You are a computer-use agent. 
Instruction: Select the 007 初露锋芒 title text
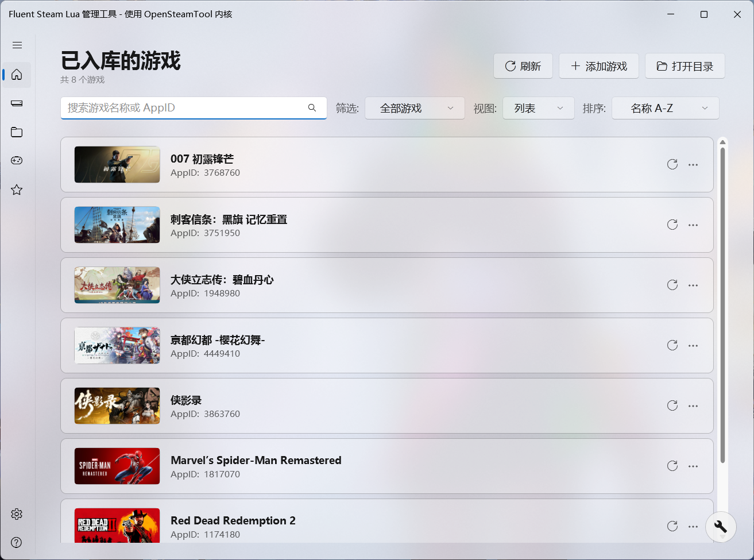(x=202, y=159)
